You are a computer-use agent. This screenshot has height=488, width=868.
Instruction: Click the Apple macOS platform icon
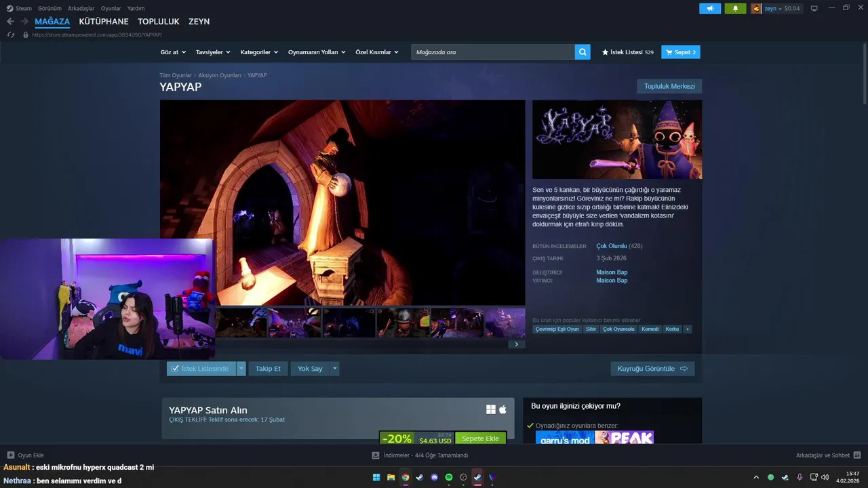click(502, 409)
